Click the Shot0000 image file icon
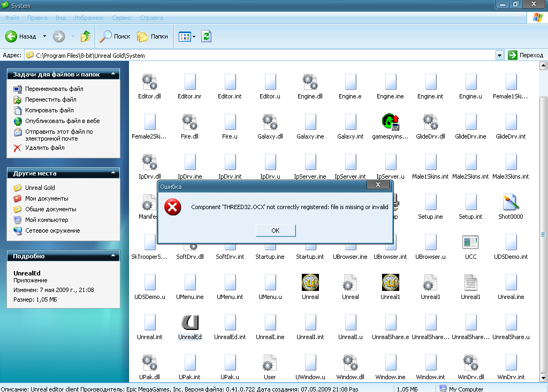This screenshot has height=392, width=548. coord(510,203)
